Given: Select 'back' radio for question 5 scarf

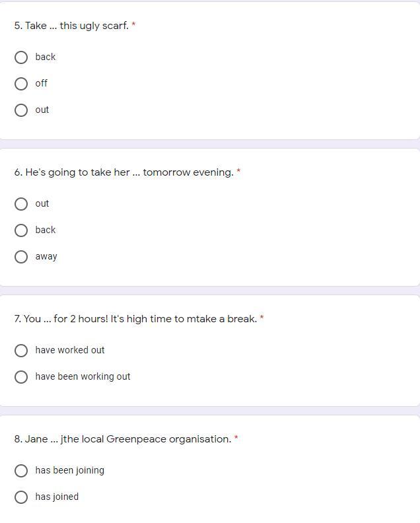Looking at the screenshot, I should (x=21, y=57).
